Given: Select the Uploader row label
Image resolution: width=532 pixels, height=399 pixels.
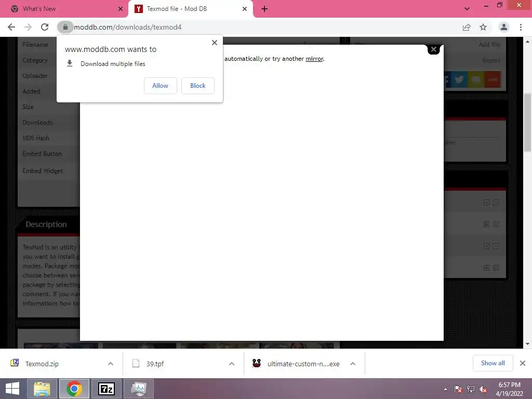Looking at the screenshot, I should tap(35, 76).
